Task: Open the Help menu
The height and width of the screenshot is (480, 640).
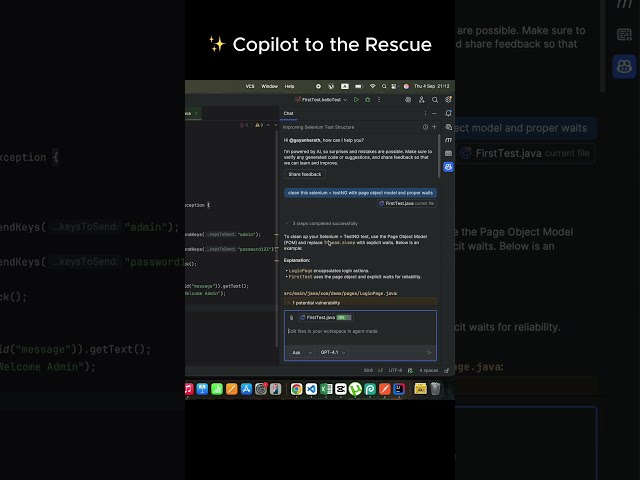Action: pos(289,87)
